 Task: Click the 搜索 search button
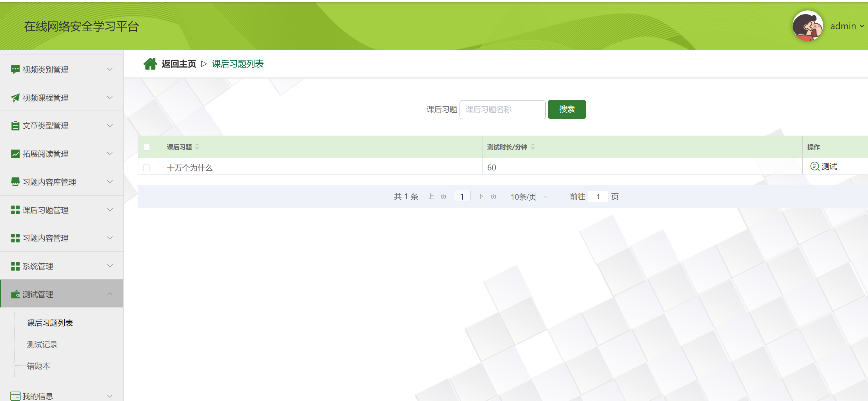566,109
